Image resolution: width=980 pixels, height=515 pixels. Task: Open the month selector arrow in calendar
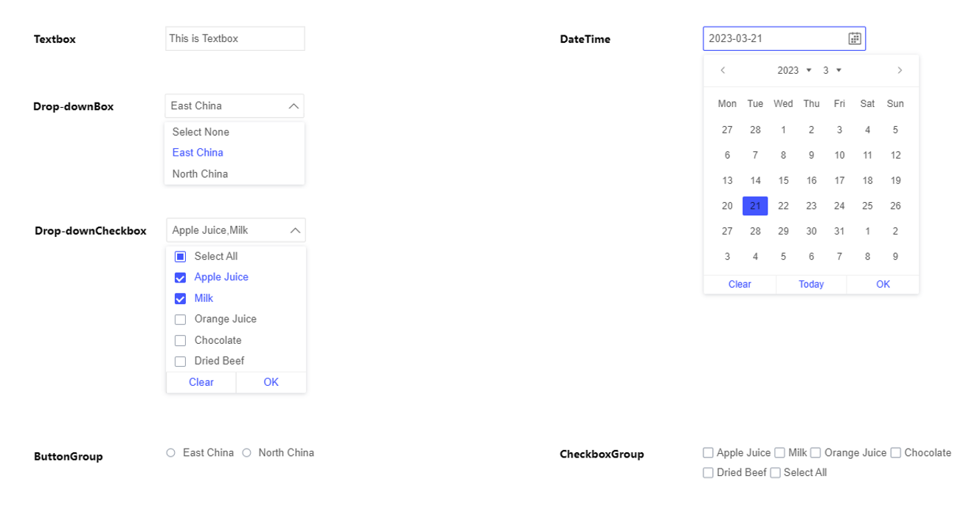point(839,70)
